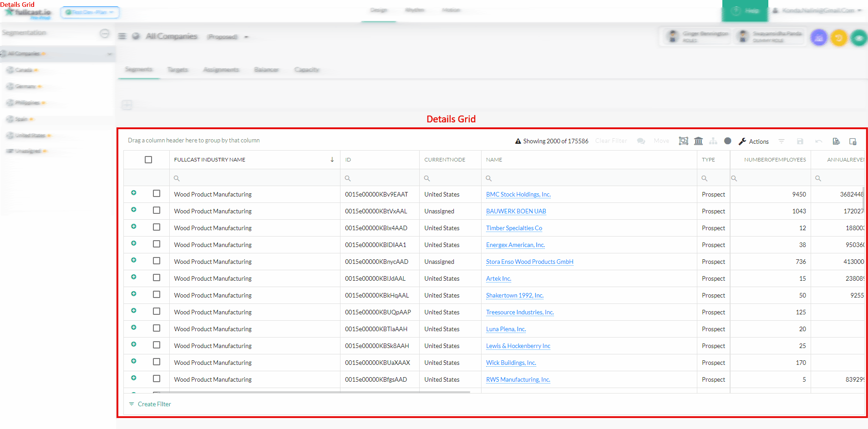
Task: Click the green Help button
Action: point(745,11)
